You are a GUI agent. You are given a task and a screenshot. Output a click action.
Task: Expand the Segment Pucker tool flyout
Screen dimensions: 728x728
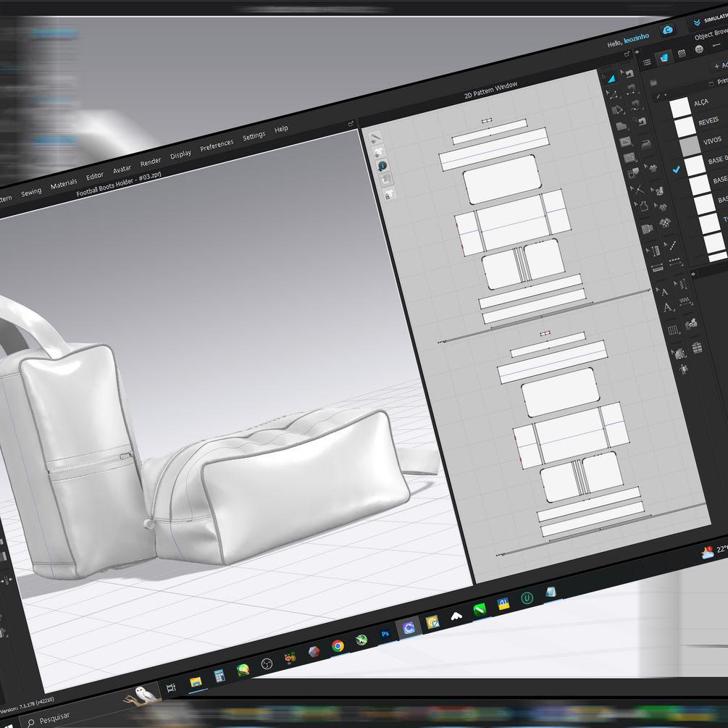(693, 304)
